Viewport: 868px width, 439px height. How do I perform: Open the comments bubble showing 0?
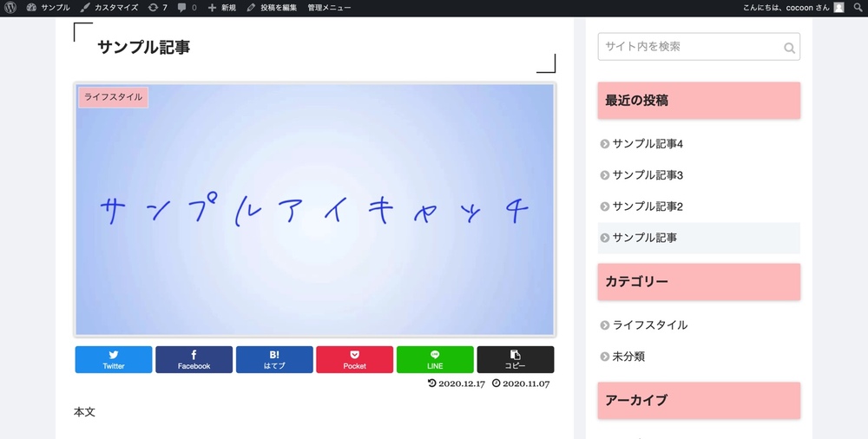pos(187,8)
